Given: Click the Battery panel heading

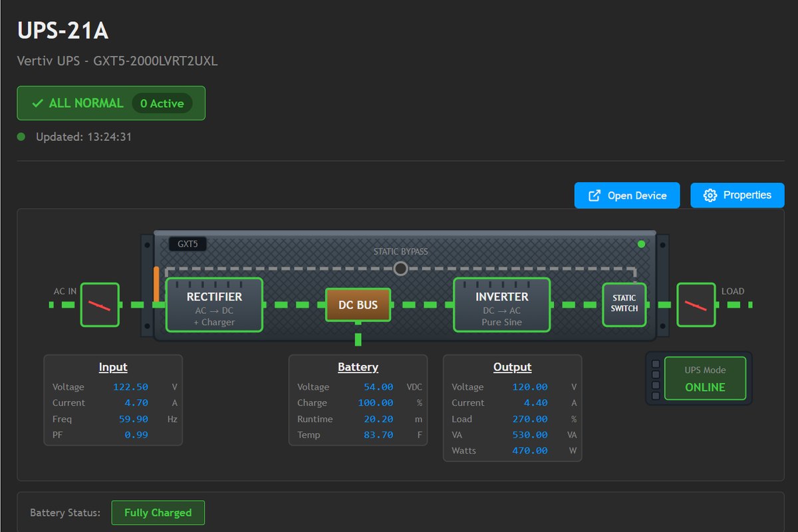Looking at the screenshot, I should pos(358,367).
